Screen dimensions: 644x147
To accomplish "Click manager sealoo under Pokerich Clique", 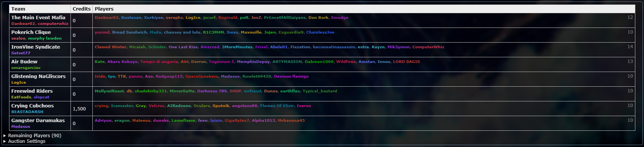I will click(x=18, y=38).
